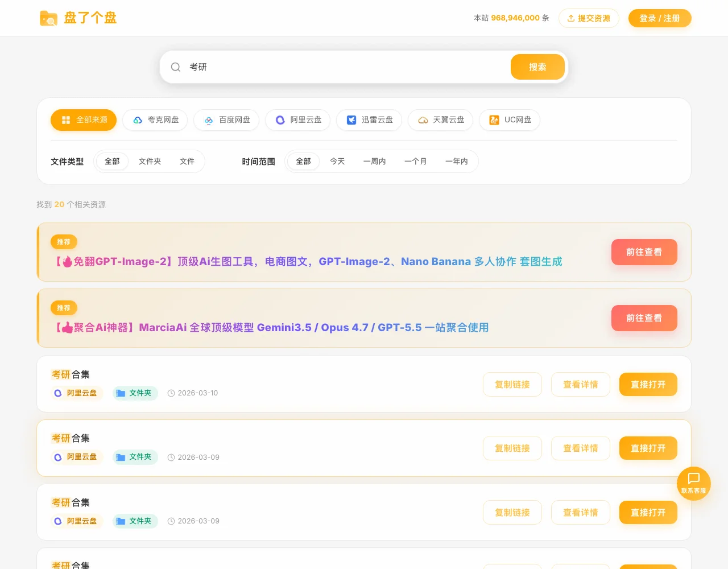Image resolution: width=728 pixels, height=569 pixels.
Task: Click 直接打开 on the 2026-03-10 result
Action: coord(648,385)
